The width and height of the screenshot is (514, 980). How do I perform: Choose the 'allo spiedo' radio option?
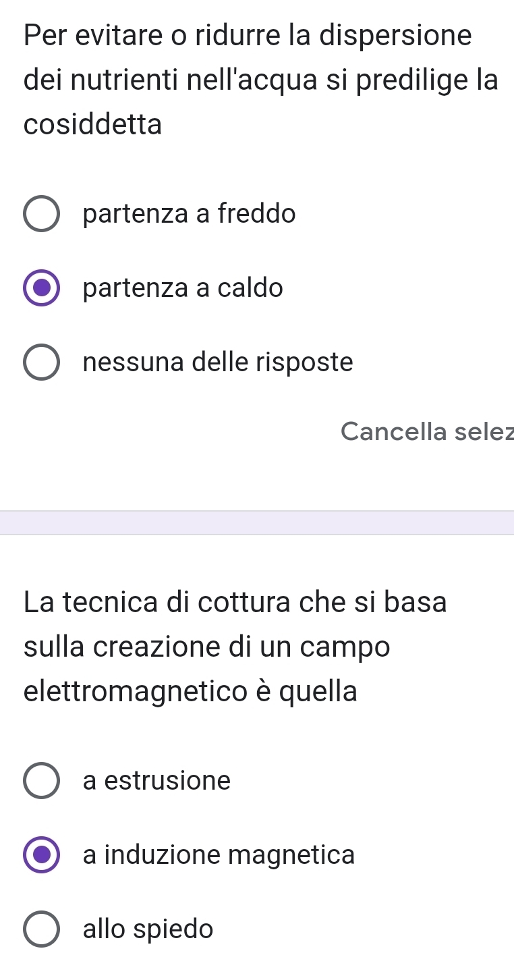tap(41, 930)
